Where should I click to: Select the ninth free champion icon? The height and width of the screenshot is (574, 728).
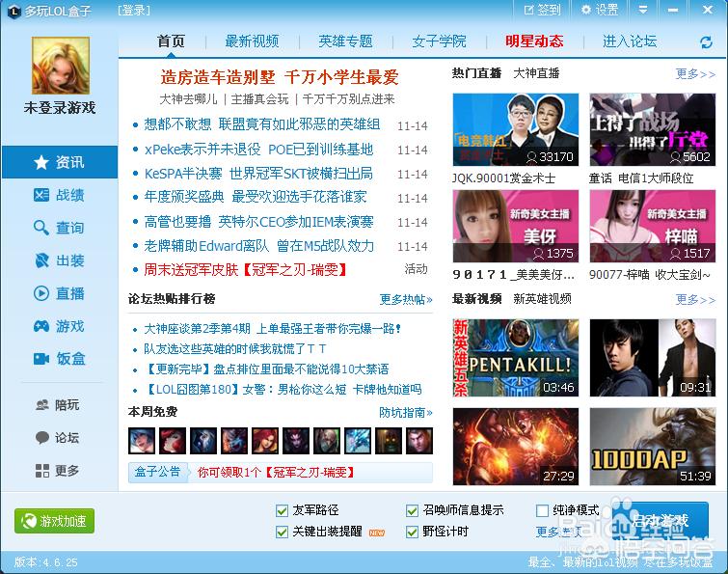tap(389, 441)
